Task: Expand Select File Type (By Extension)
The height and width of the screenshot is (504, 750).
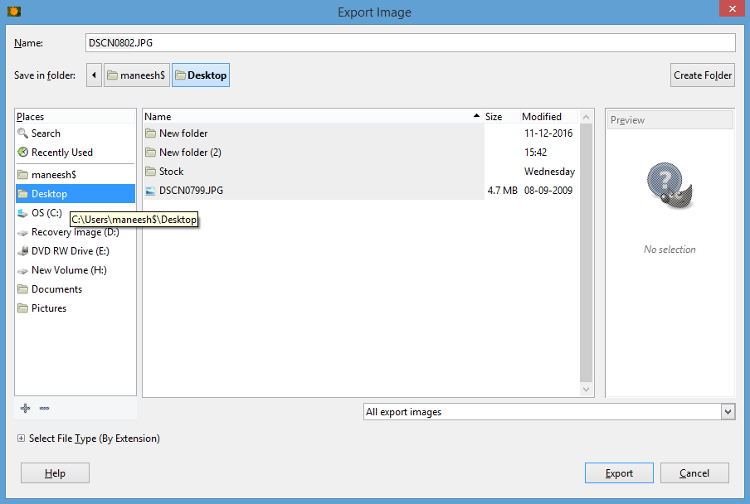Action: point(21,438)
